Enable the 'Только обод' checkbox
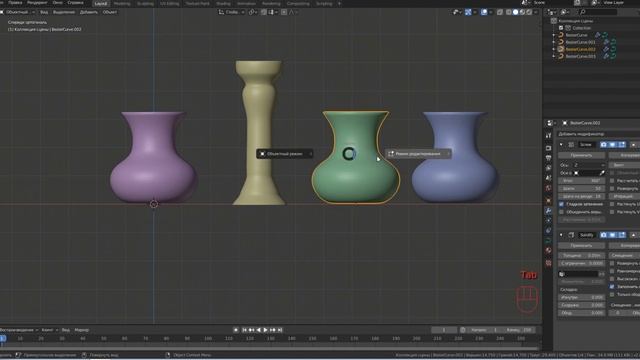 click(612, 294)
